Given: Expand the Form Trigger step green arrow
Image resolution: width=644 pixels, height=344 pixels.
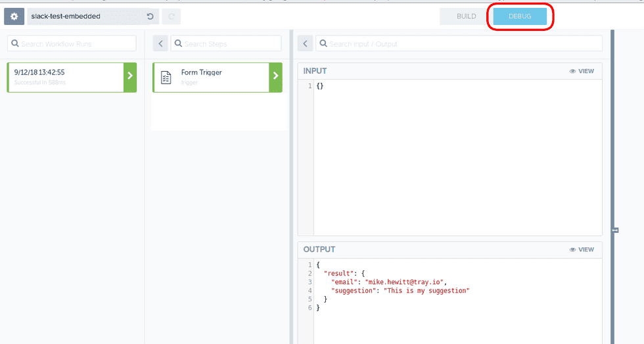Looking at the screenshot, I should point(275,77).
